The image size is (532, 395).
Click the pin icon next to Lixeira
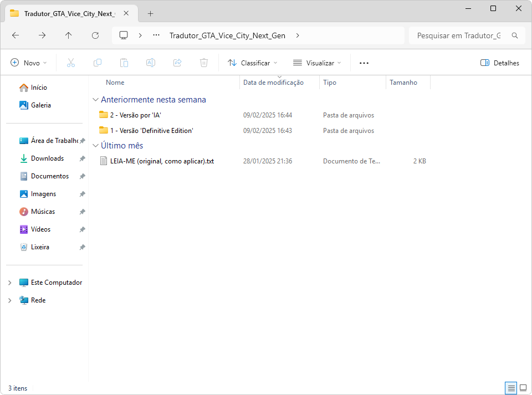[82, 247]
